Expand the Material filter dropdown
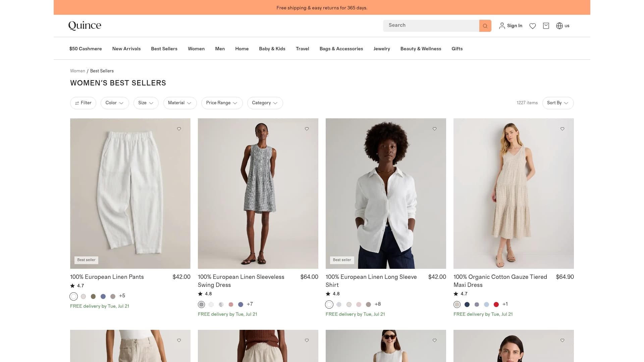This screenshot has width=644, height=362. click(x=180, y=103)
